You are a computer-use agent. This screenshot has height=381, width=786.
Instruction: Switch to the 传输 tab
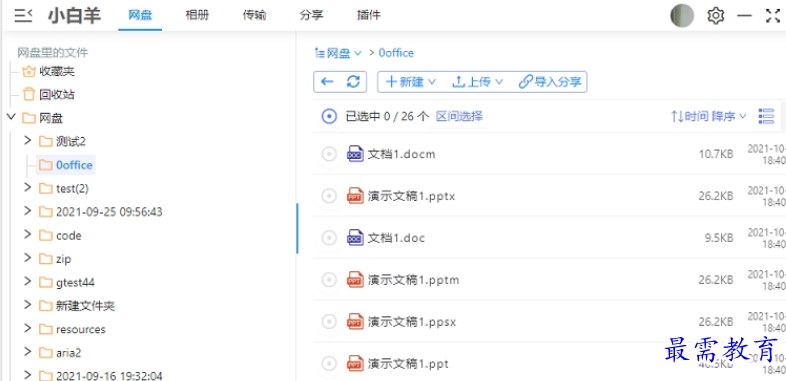[x=254, y=16]
